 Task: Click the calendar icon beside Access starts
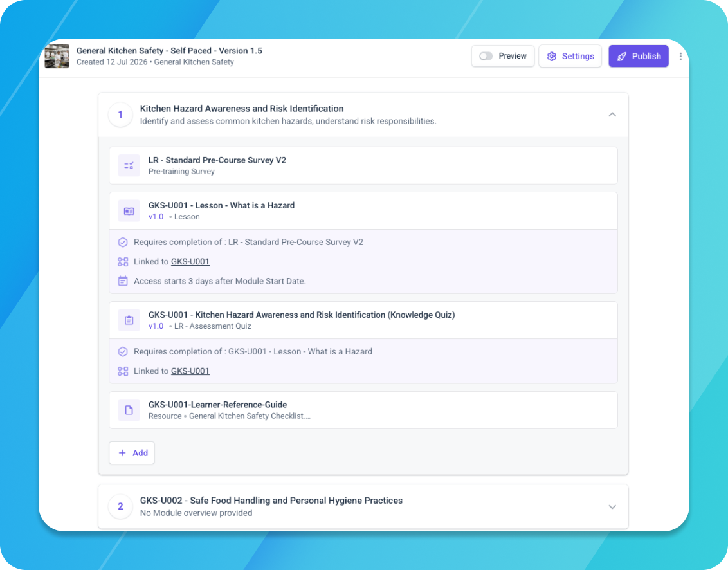pos(123,281)
